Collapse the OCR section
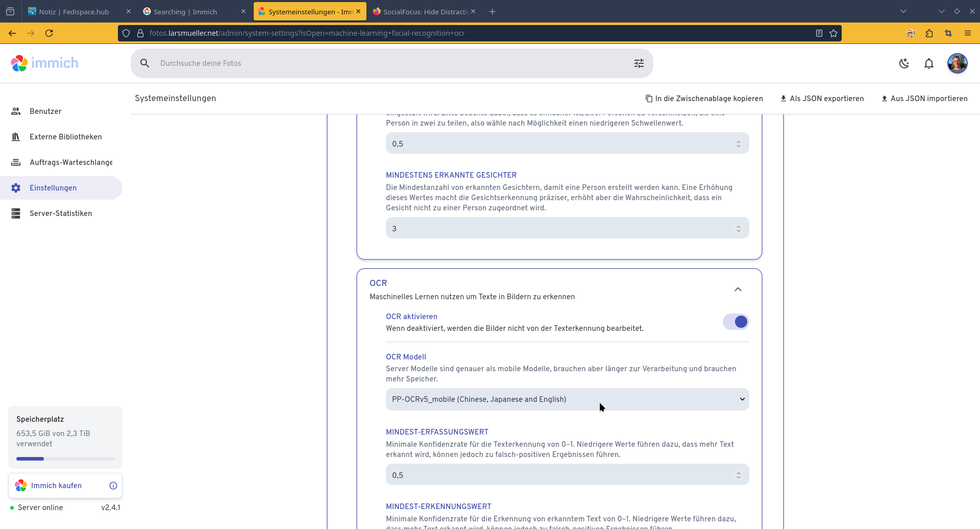The width and height of the screenshot is (980, 529). [738, 290]
